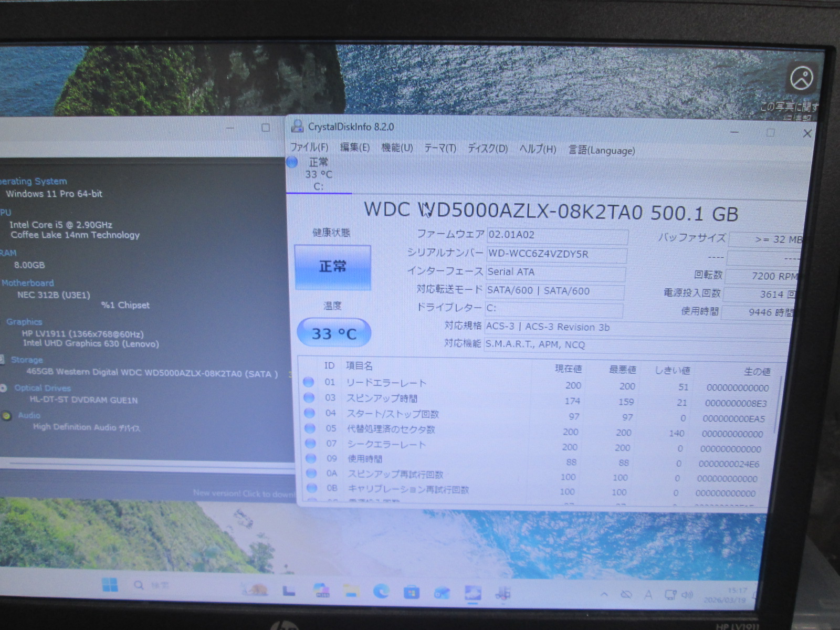
Task: Open the 機能(U) menu
Action: [x=396, y=148]
